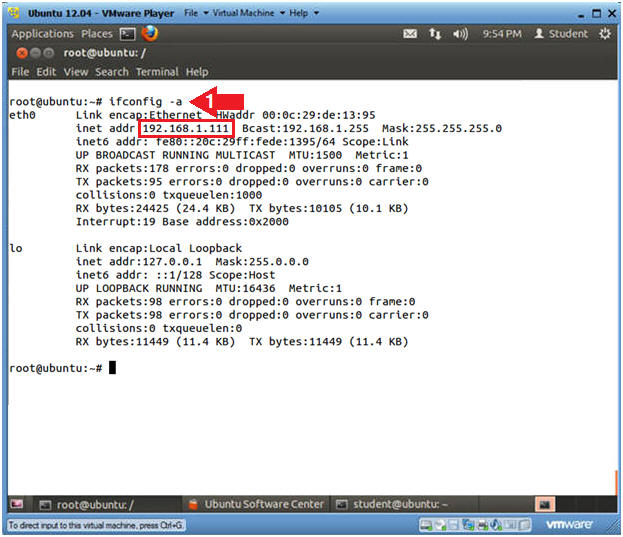Click MTU:1500 value
The image size is (623, 537).
[x=315, y=155]
